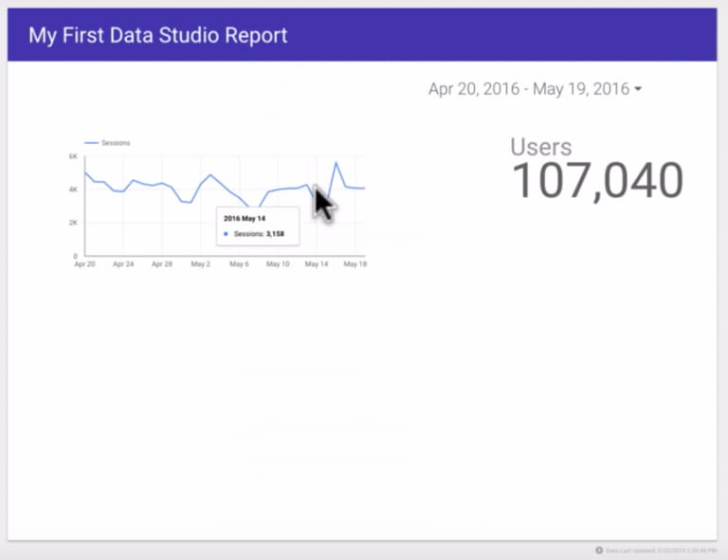Click the 2016 May 14 tooltip heading
The image size is (728, 560).
pyautogui.click(x=245, y=218)
